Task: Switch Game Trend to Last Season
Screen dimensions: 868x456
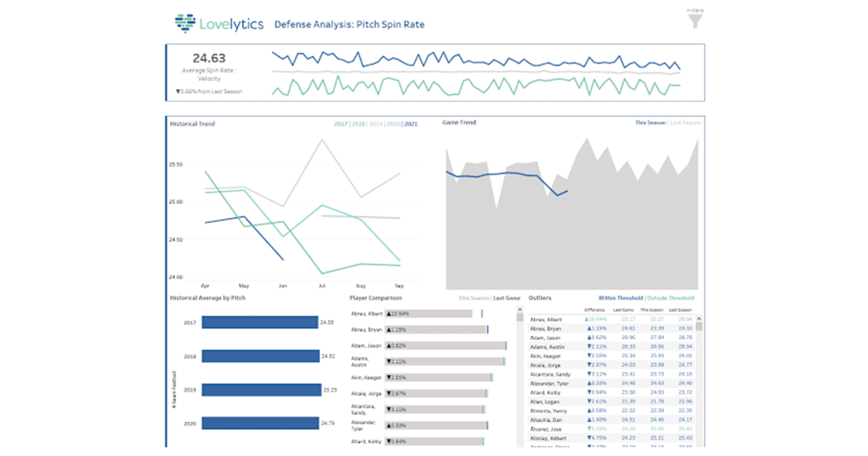Action: tap(685, 123)
